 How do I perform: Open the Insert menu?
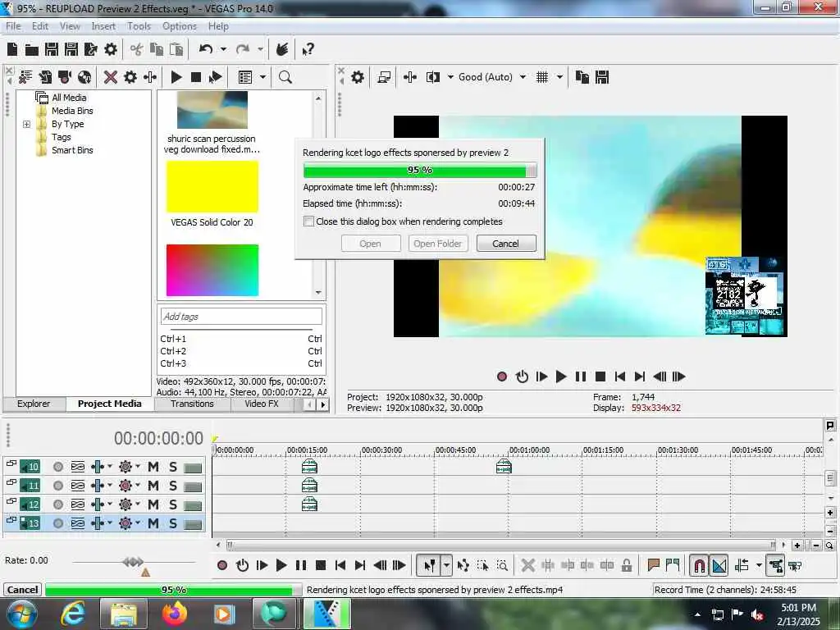103,26
